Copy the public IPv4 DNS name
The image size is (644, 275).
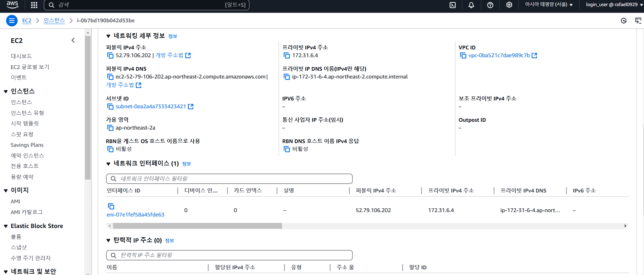point(110,77)
